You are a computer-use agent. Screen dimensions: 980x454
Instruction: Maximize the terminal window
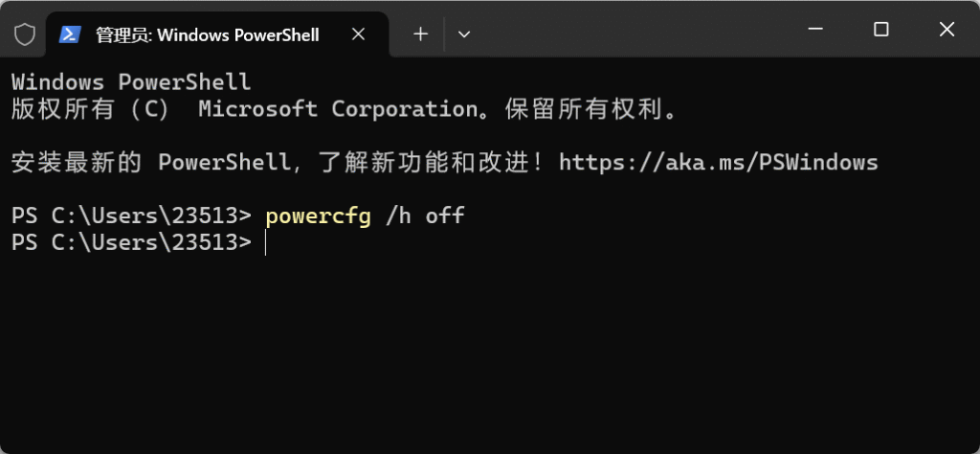coord(881,30)
